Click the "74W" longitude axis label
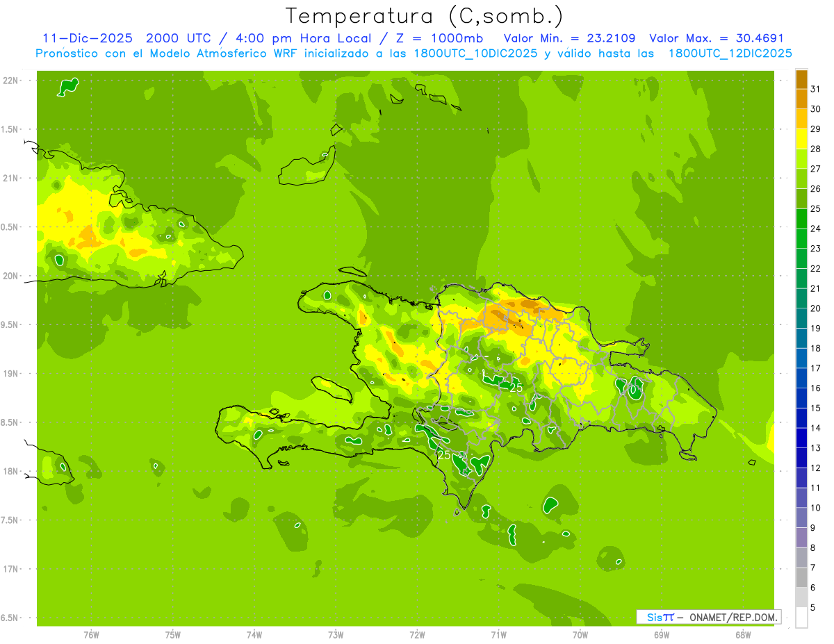 tap(254, 635)
